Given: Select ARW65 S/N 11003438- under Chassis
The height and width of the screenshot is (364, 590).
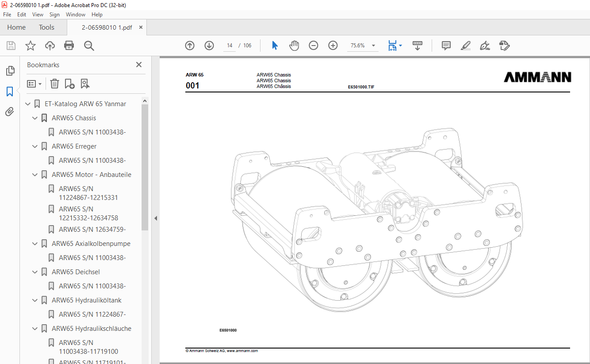Looking at the screenshot, I should (92, 132).
